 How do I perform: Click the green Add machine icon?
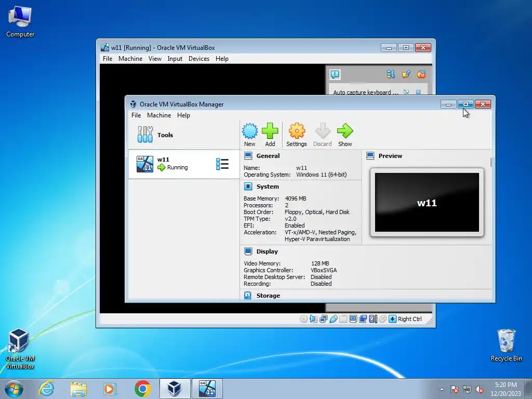pyautogui.click(x=270, y=131)
